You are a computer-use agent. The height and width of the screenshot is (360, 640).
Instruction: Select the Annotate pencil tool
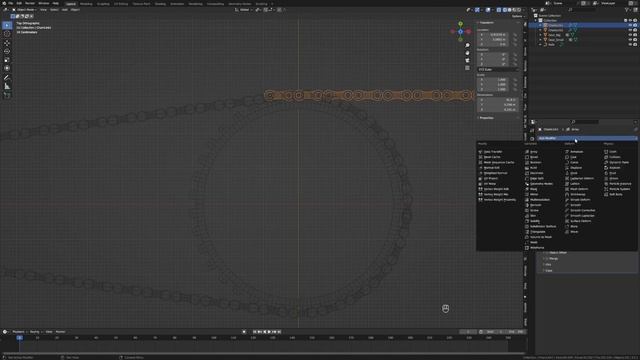click(7, 78)
